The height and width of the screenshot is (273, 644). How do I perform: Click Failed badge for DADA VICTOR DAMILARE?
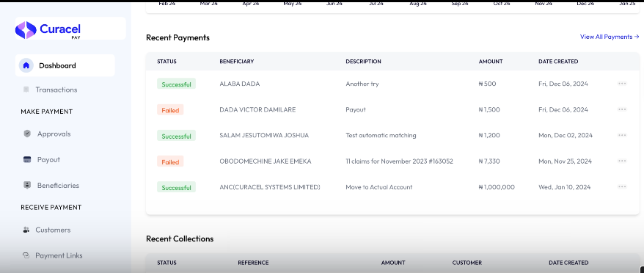(170, 110)
